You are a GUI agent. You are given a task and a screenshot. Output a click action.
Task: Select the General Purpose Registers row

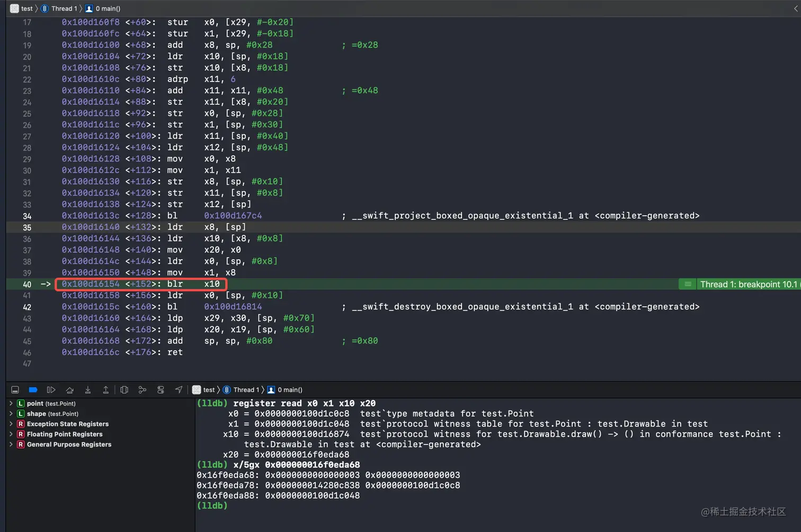(x=101, y=444)
